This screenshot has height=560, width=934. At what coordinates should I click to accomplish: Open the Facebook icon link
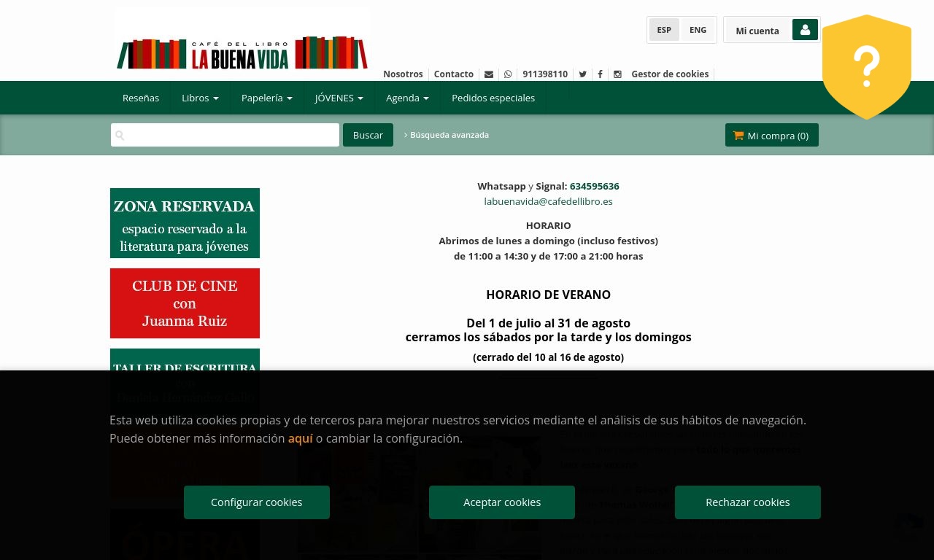pyautogui.click(x=600, y=74)
